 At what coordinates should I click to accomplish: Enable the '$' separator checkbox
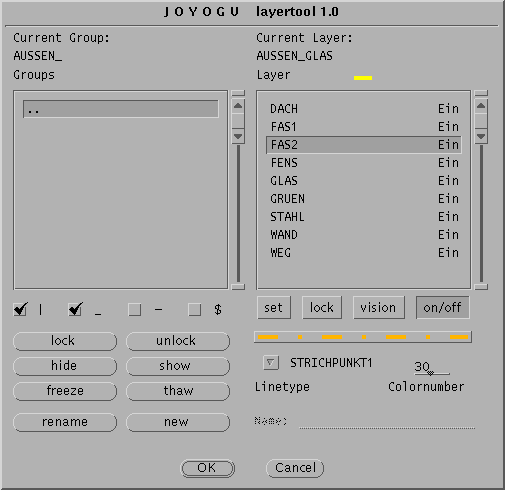(x=194, y=309)
